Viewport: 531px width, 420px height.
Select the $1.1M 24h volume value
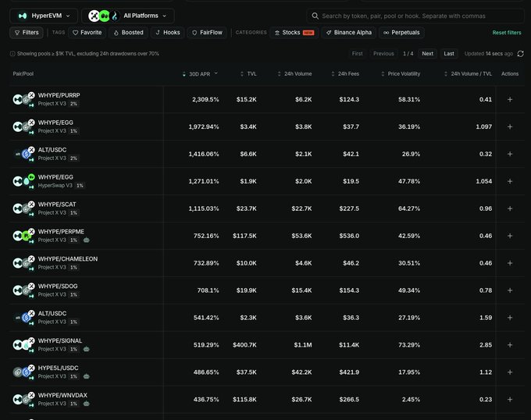pos(303,345)
